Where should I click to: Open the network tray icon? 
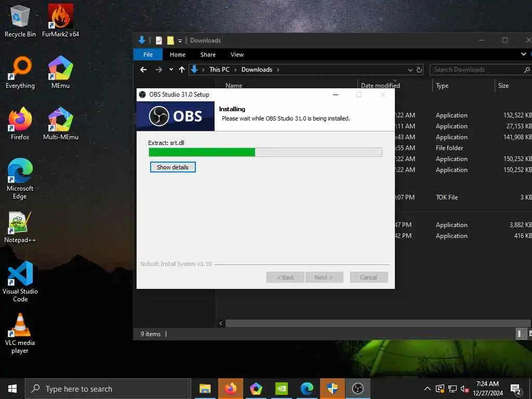(x=453, y=389)
